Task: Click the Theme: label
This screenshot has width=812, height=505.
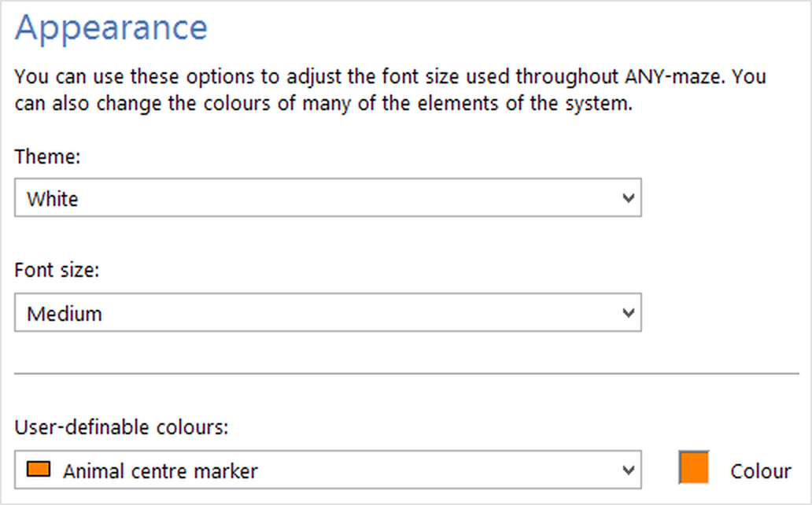Action: (x=48, y=157)
